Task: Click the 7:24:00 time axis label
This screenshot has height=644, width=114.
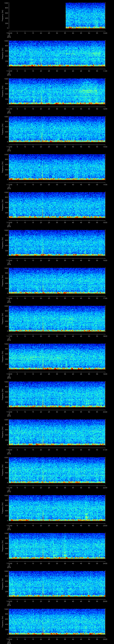Action: [9, 601]
